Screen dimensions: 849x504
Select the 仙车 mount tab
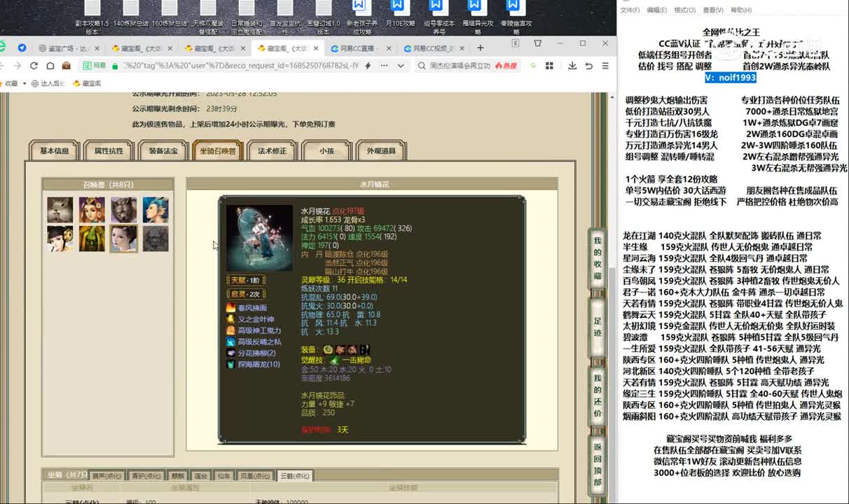[223, 475]
